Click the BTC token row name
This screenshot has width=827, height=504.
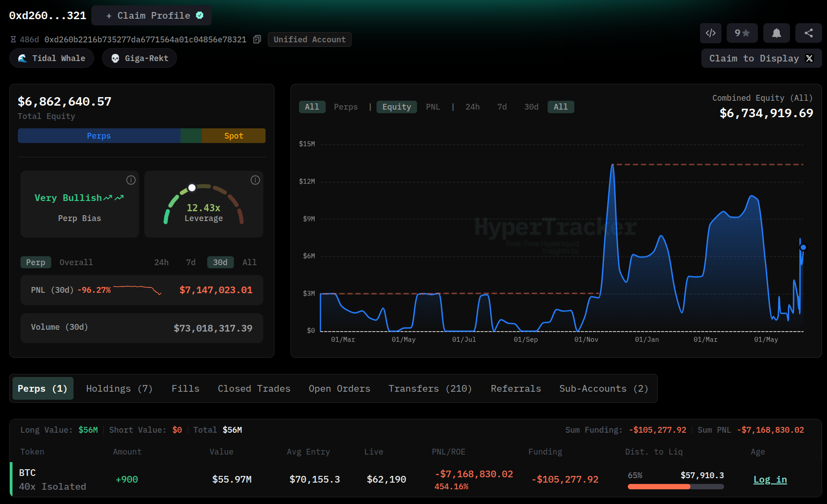pyautogui.click(x=27, y=473)
